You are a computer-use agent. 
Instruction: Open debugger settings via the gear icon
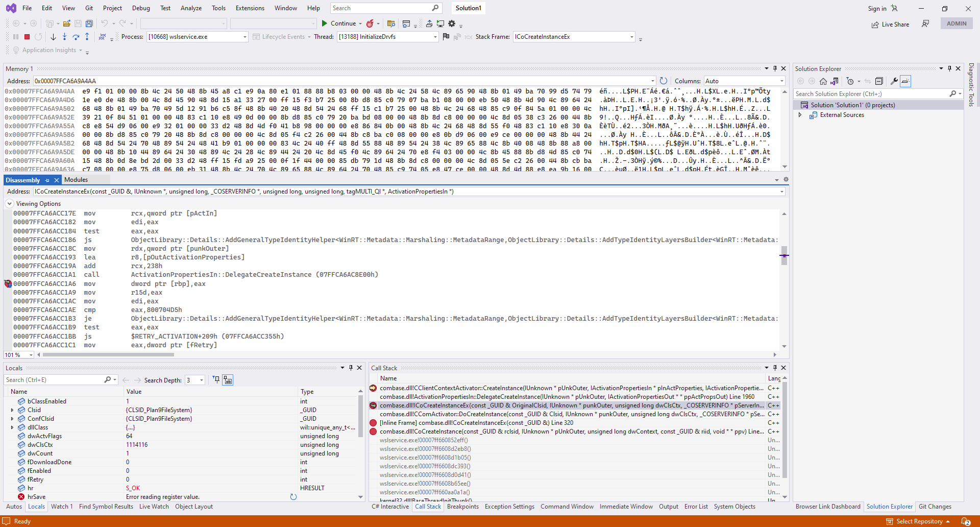(x=452, y=23)
